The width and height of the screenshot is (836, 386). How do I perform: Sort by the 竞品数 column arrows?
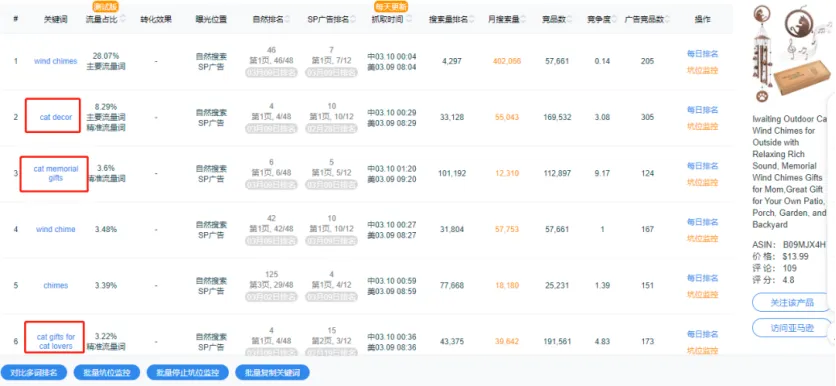(570, 19)
